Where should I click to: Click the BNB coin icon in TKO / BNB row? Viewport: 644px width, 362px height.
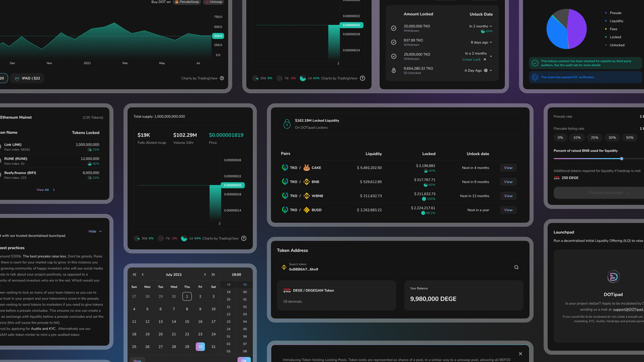click(x=306, y=182)
